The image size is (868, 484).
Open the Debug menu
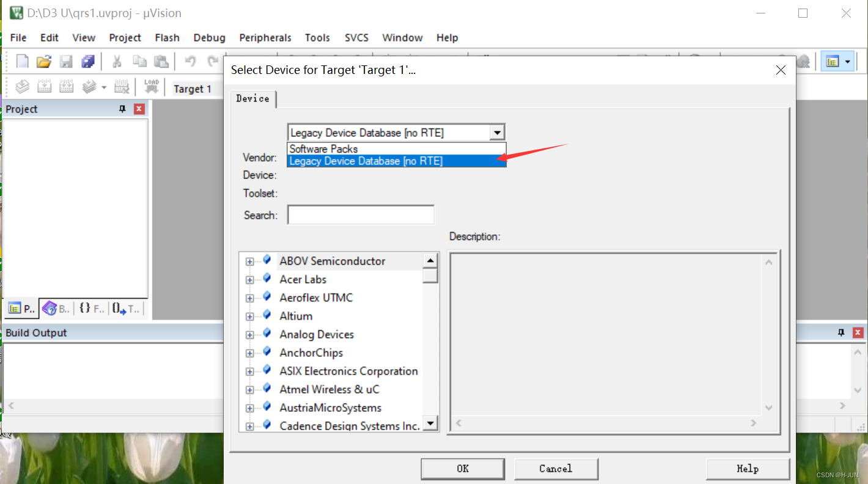(x=210, y=37)
